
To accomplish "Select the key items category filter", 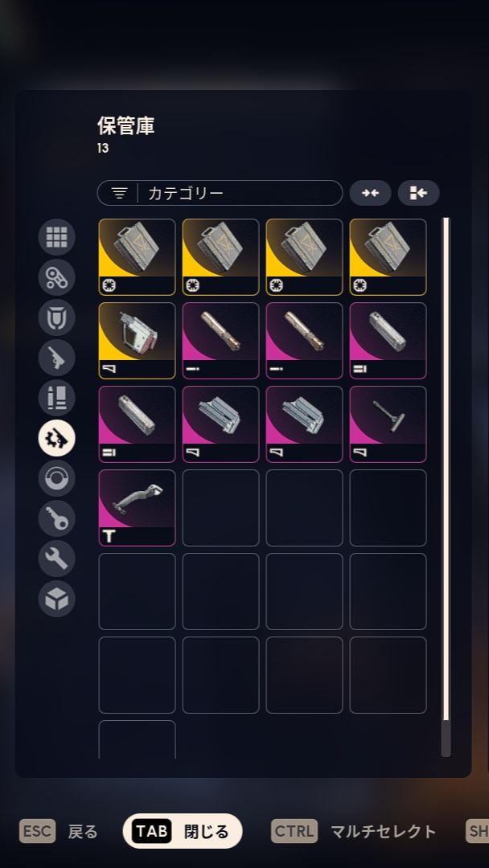I will (56, 518).
